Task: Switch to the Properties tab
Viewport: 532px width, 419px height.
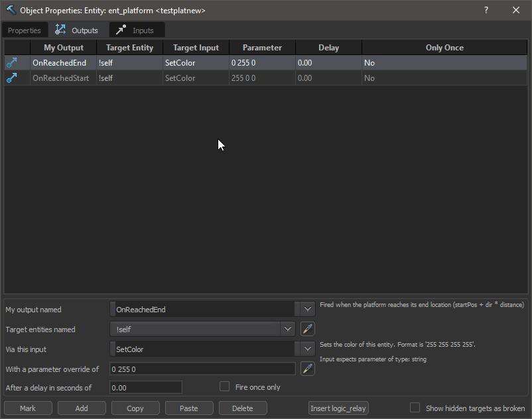Action: 25,30
